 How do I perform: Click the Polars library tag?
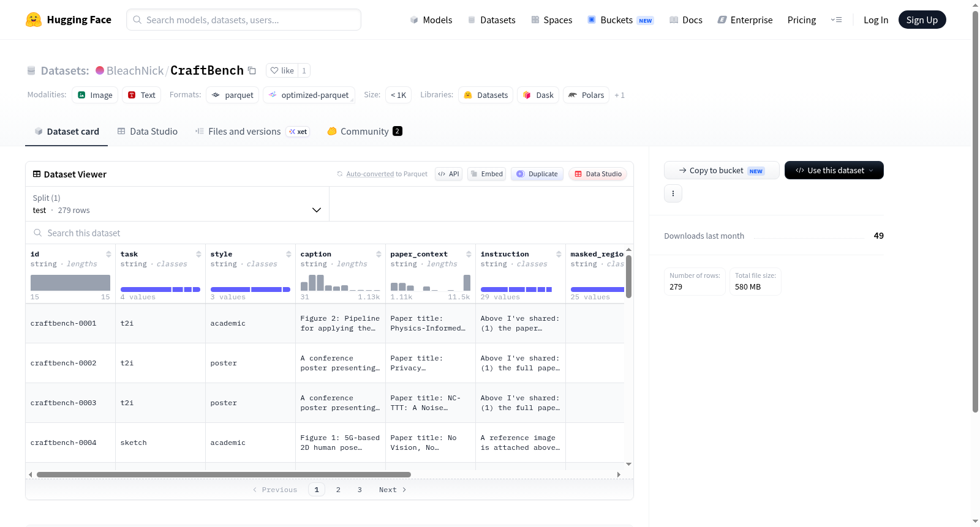coord(586,95)
